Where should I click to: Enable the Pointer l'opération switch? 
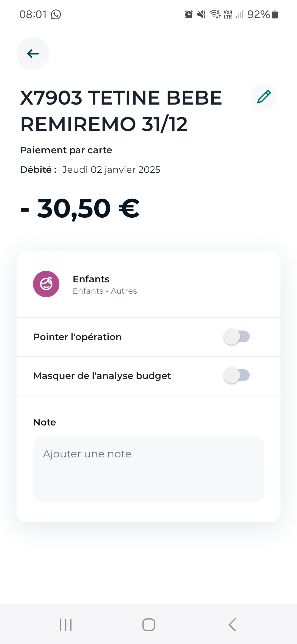tap(237, 337)
